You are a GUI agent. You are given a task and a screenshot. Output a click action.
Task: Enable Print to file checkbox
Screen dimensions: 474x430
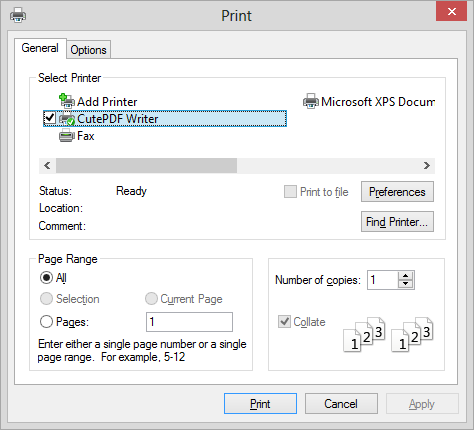pos(290,192)
